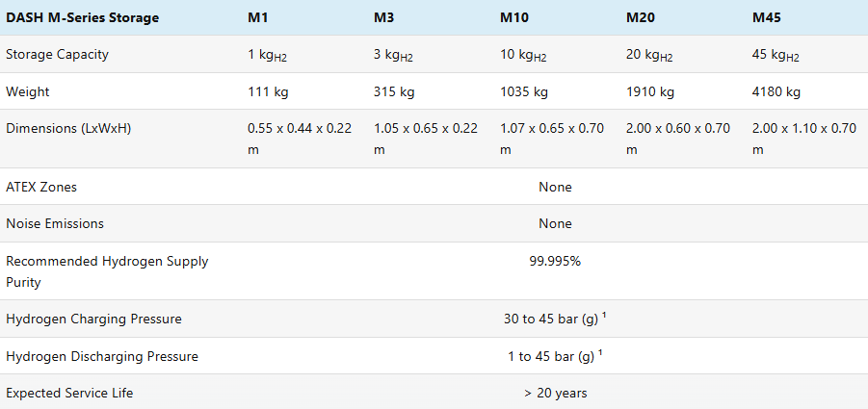Click the Storage Capacity row label
868x409 pixels.
tap(57, 55)
